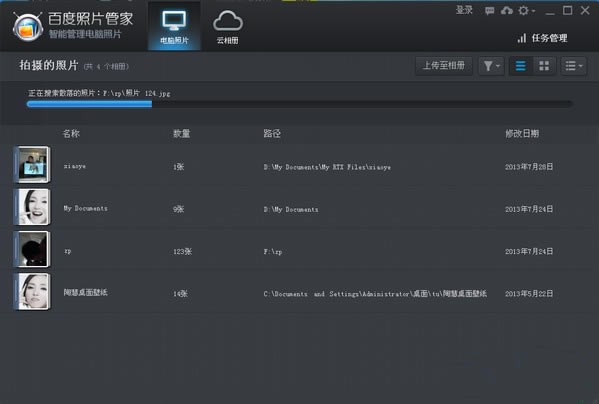Select the xiaoye album thumbnail
599x404 pixels.
point(32,165)
